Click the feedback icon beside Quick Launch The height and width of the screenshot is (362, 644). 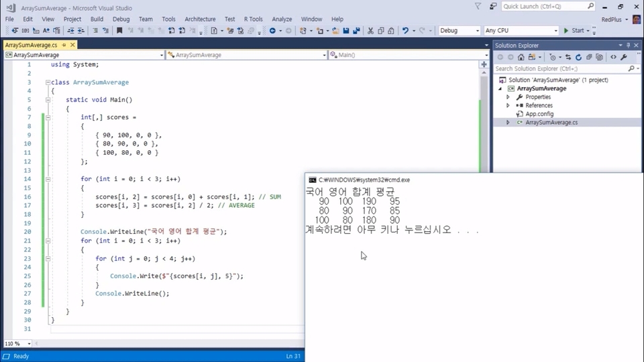click(493, 6)
